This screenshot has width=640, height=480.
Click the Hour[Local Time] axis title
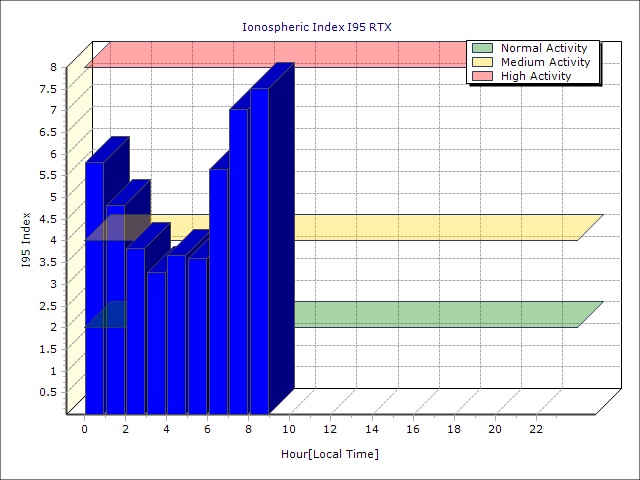click(330, 454)
